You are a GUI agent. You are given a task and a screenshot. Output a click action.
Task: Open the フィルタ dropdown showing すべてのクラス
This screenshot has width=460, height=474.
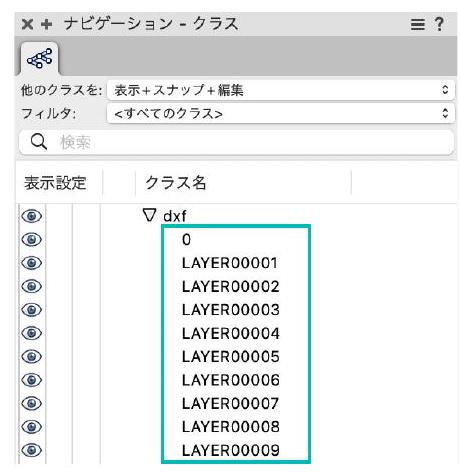[x=281, y=114]
